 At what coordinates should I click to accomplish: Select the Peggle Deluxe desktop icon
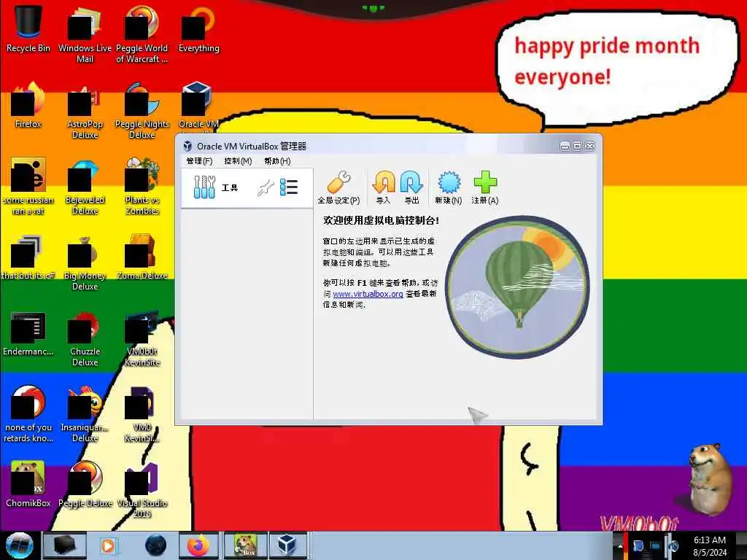(x=85, y=484)
